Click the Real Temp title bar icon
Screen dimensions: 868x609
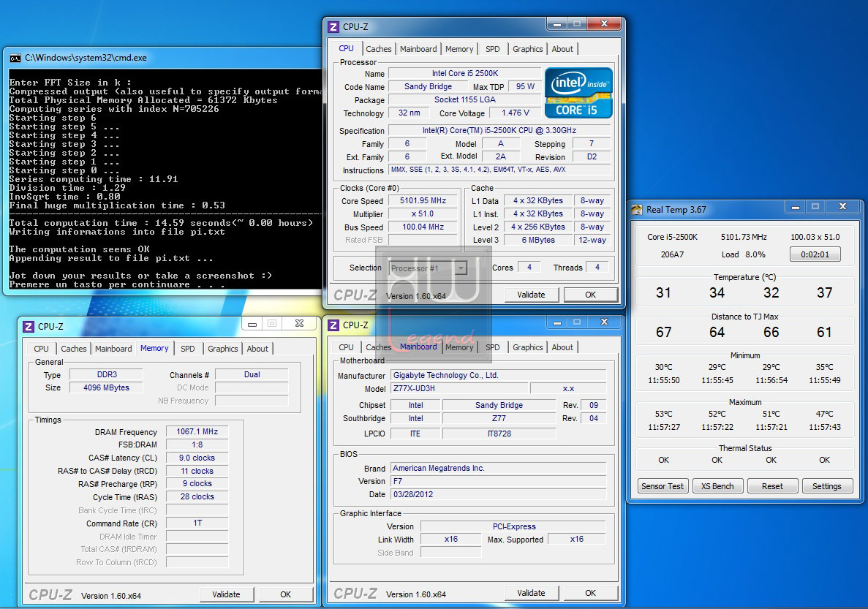(637, 209)
